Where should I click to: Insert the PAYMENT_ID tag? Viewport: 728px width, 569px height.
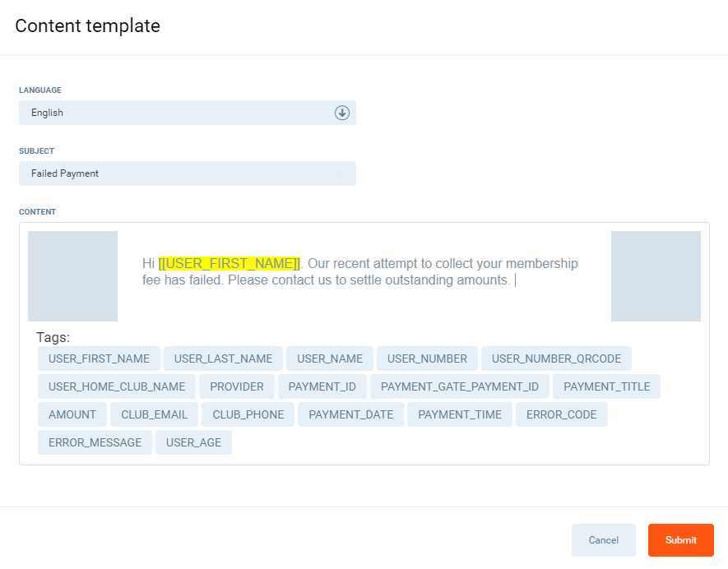(x=322, y=386)
